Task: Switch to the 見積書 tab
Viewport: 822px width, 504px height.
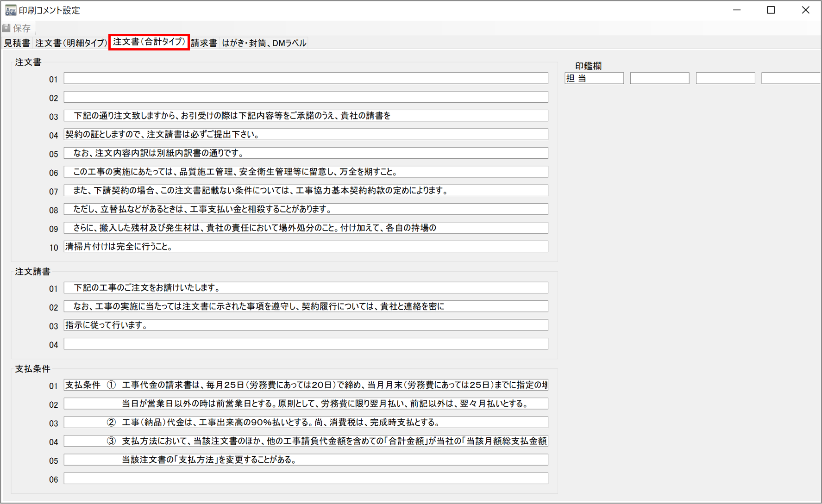Action: (17, 43)
